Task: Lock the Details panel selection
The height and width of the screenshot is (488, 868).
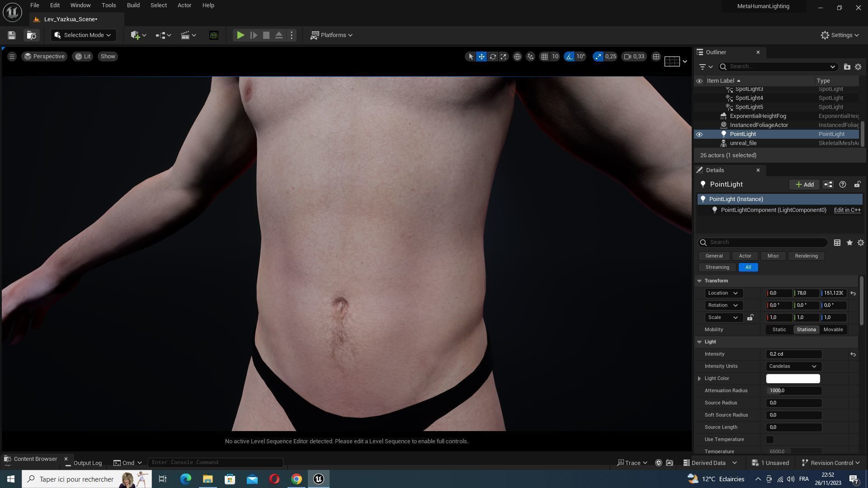Action: [857, 184]
